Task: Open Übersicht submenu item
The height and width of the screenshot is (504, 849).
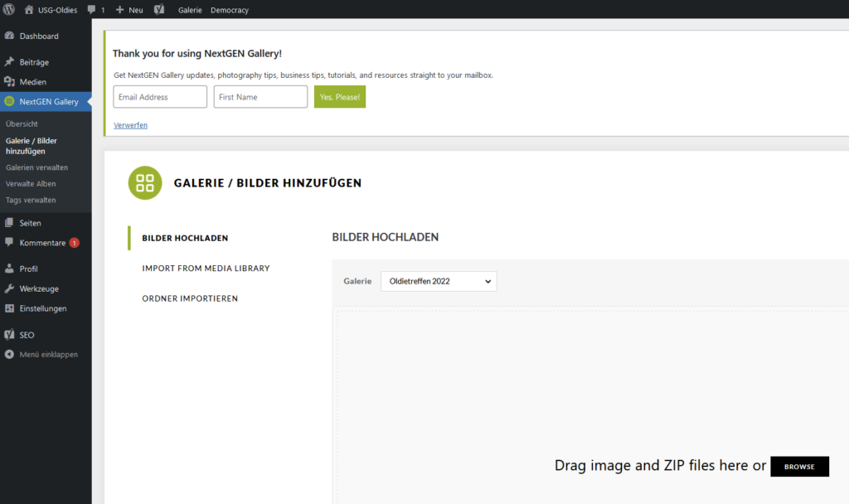Action: point(22,124)
